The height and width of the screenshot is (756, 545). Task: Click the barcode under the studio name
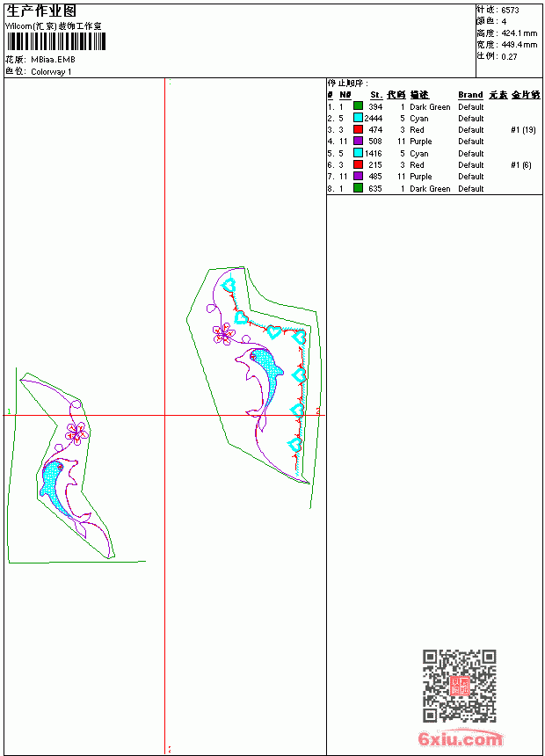pyautogui.click(x=55, y=41)
